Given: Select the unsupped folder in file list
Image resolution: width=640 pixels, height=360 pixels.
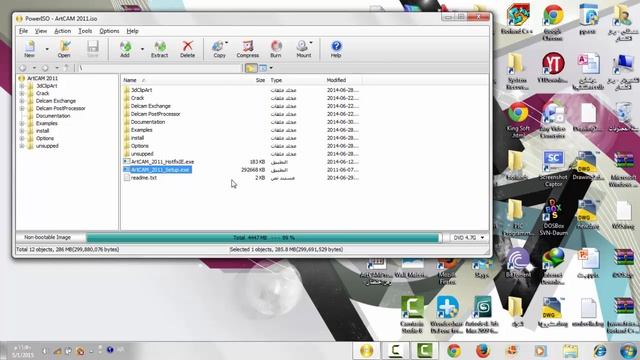Looking at the screenshot, I should 142,154.
